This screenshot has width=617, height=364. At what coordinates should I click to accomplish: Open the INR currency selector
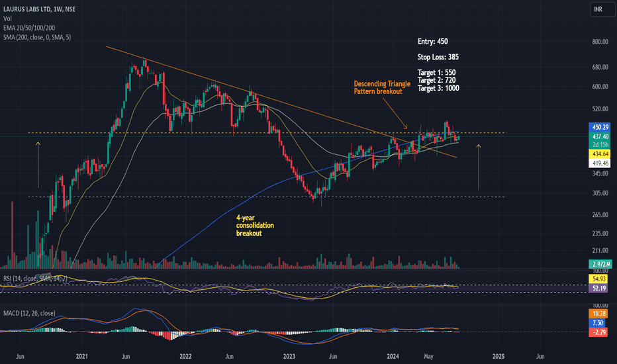click(602, 9)
